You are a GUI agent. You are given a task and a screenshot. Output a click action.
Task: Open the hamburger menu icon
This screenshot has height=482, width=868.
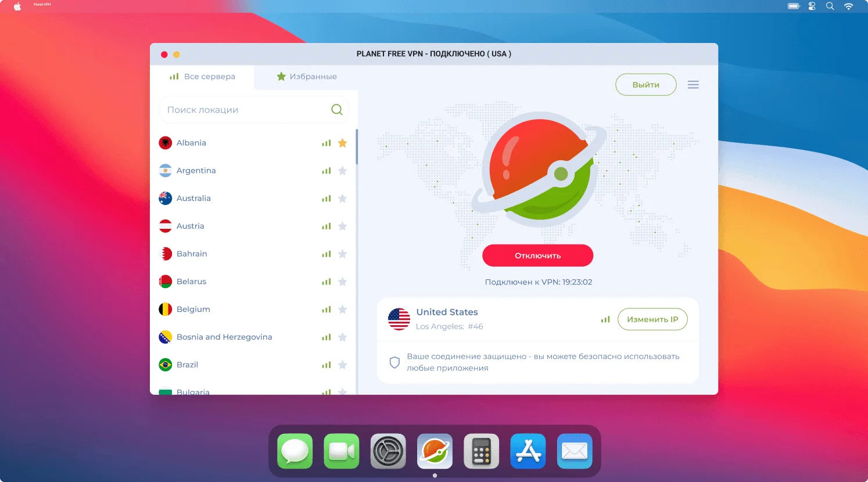[693, 84]
